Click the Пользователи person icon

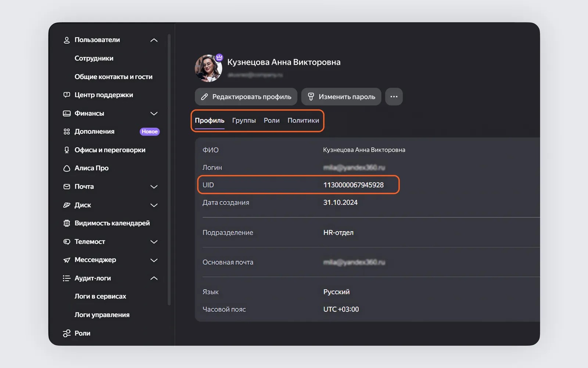pos(67,40)
